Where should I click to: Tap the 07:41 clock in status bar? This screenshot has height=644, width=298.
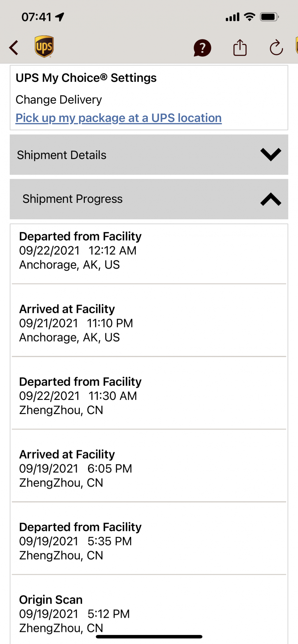(36, 17)
